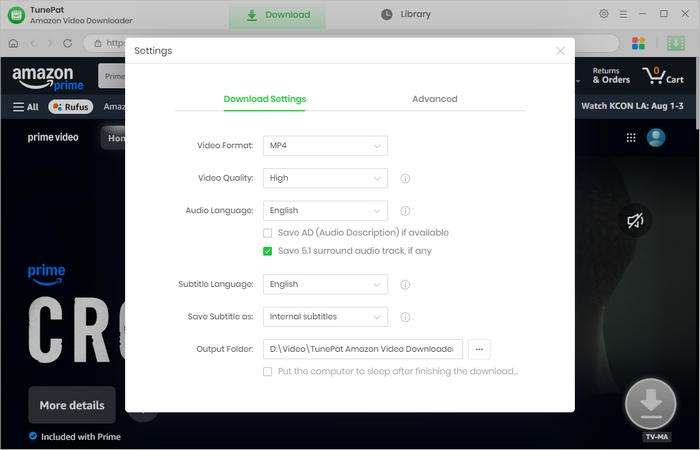Click the colorful four-square apps icon
Viewport: 700px width, 450px height.
(638, 43)
